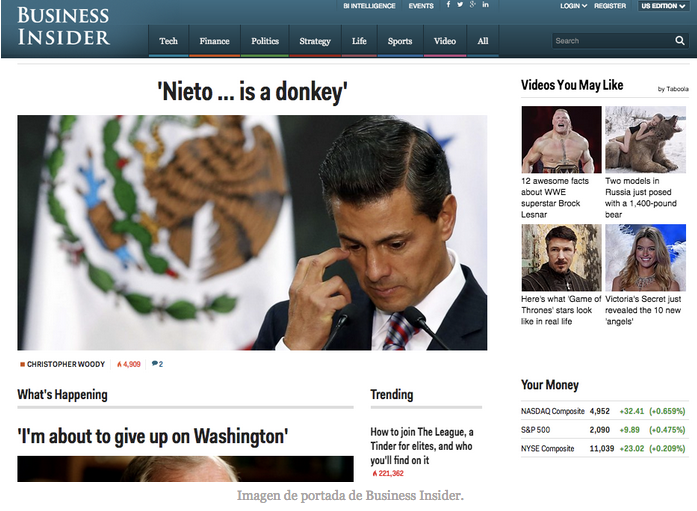Open the Life section tab

359,41
